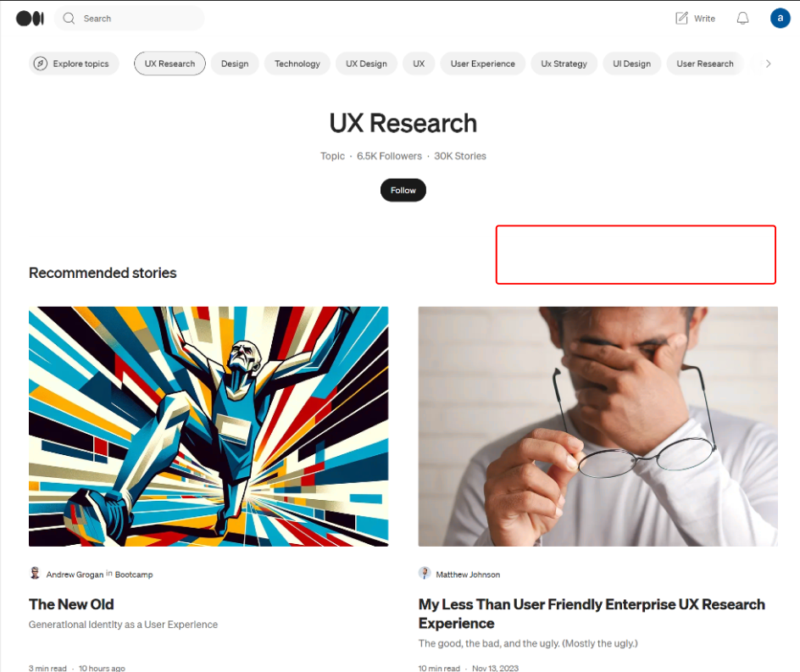Open the abstract runner story image
This screenshot has width=800, height=672.
[208, 426]
